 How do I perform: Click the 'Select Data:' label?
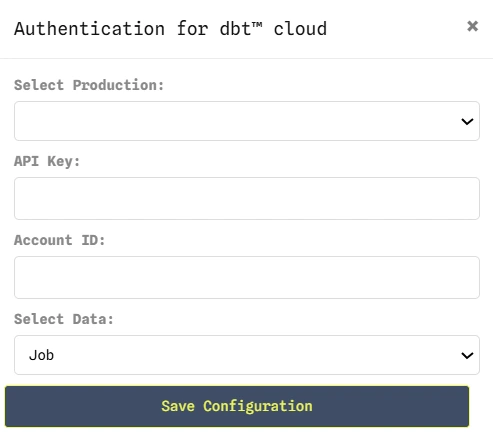tap(64, 319)
